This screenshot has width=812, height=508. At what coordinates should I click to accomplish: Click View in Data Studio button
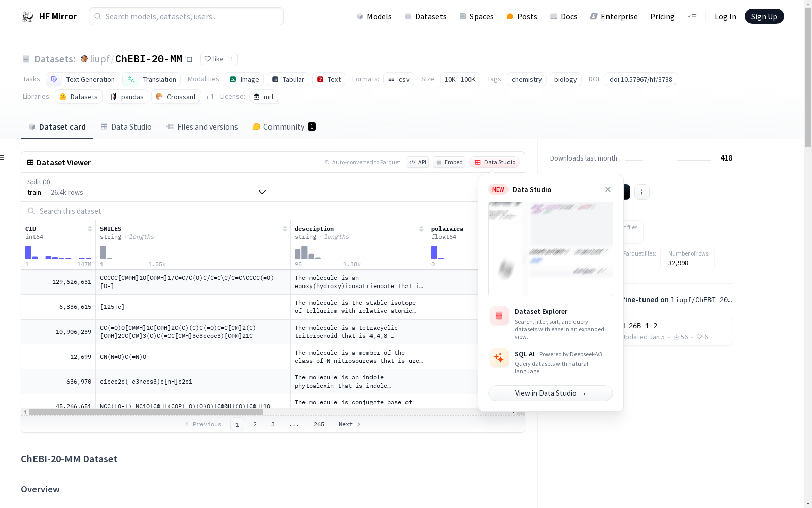[551, 393]
